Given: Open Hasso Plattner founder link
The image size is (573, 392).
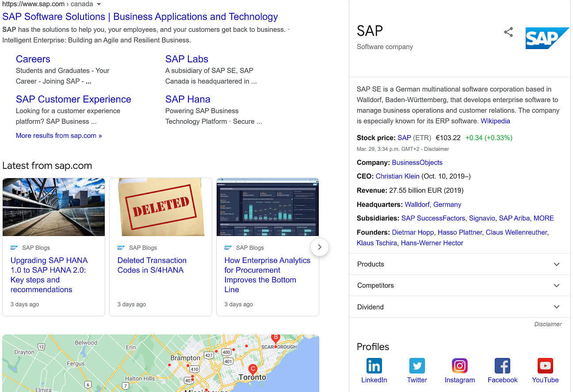Looking at the screenshot, I should coord(460,232).
